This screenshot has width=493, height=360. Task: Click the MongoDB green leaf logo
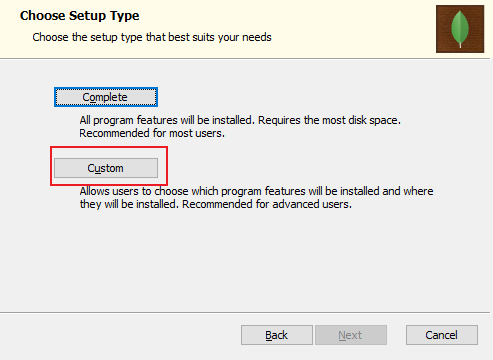click(460, 29)
